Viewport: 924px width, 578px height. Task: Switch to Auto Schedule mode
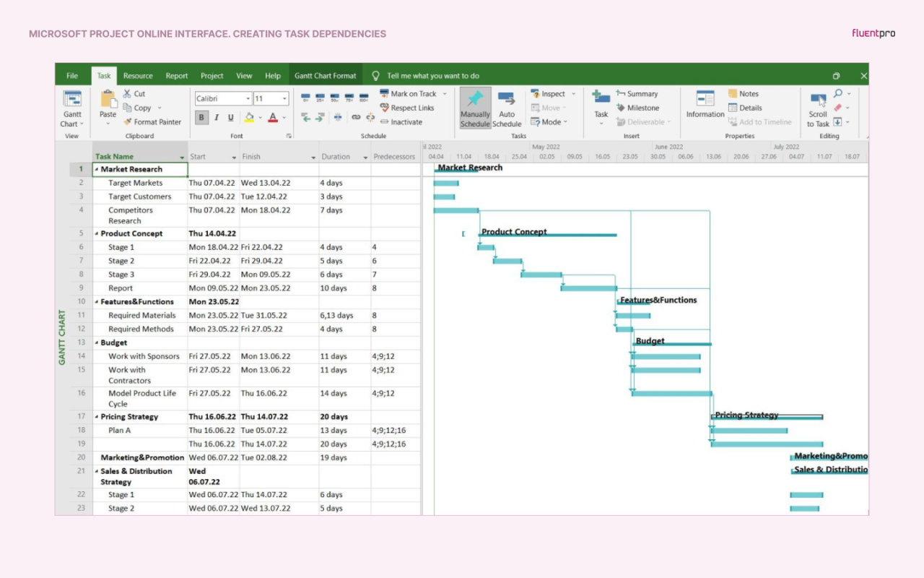507,107
